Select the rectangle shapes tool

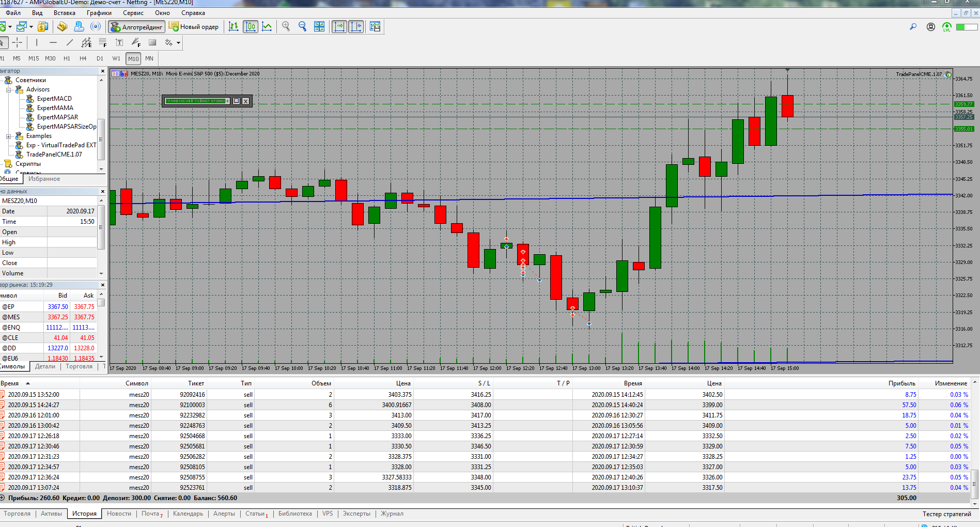pyautogui.click(x=152, y=42)
